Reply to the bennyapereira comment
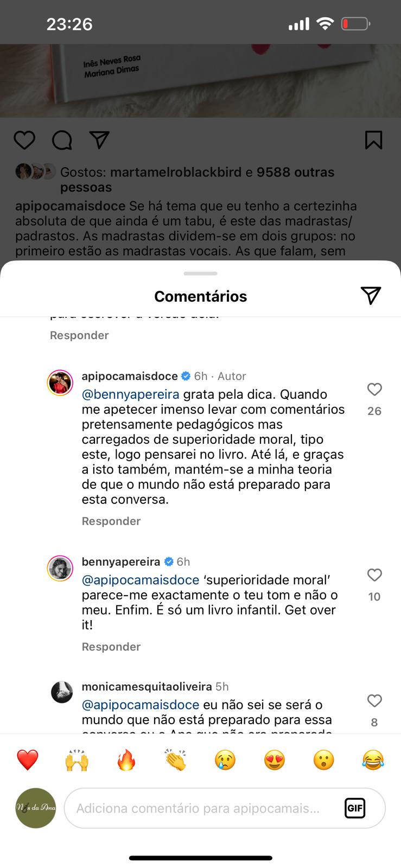Image resolution: width=401 pixels, height=868 pixels. click(x=111, y=647)
